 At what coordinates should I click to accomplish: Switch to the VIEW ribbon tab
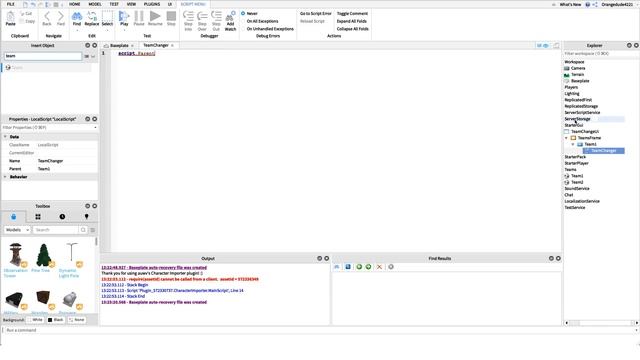pos(131,4)
